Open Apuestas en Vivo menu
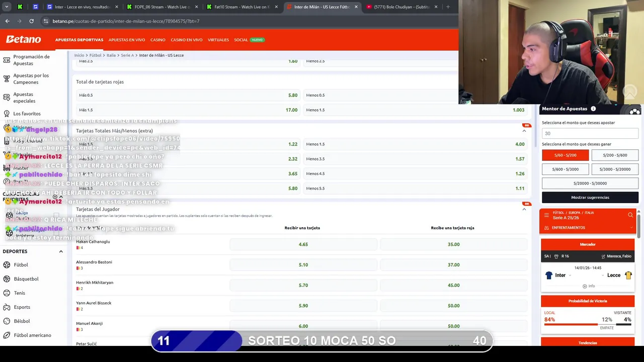The width and height of the screenshot is (644, 362). click(127, 40)
